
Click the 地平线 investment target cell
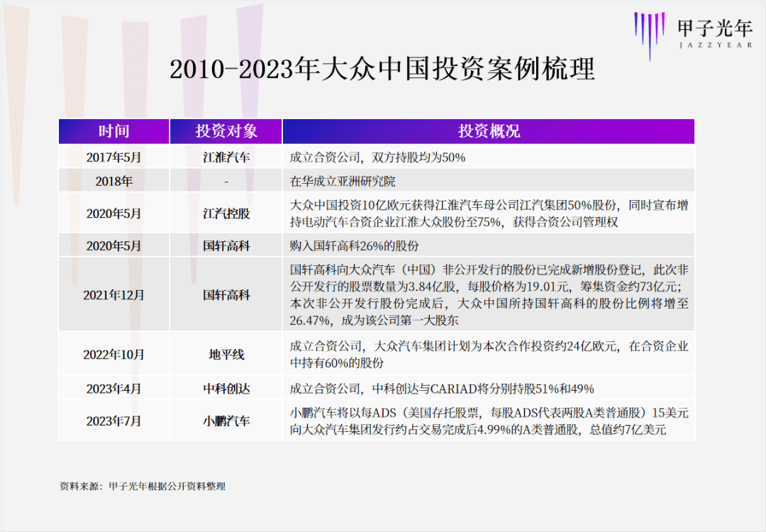[x=226, y=355]
